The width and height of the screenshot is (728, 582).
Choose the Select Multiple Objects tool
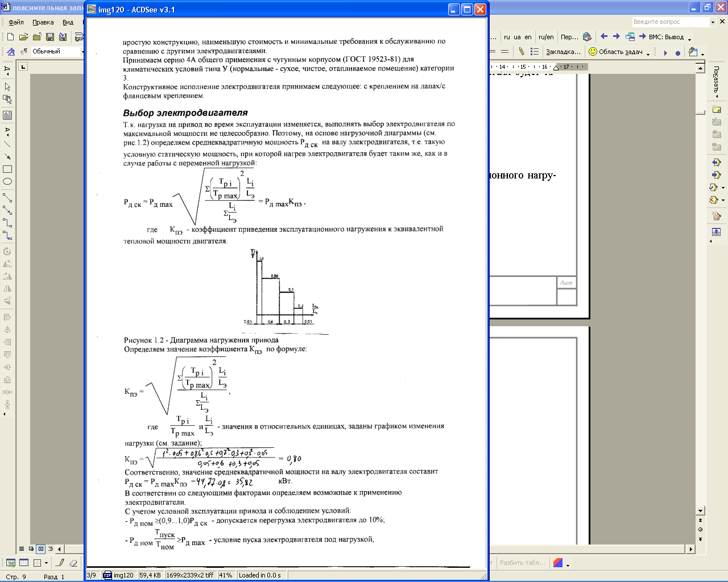pos(7,99)
